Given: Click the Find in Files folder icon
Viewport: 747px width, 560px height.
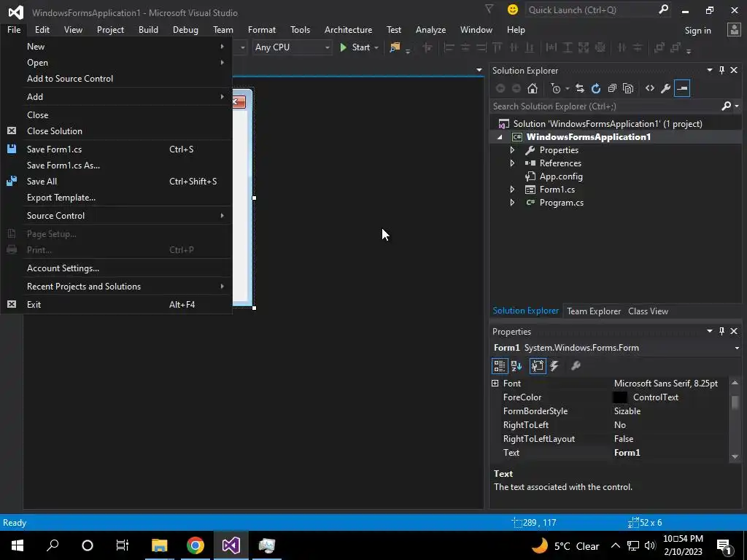Looking at the screenshot, I should pos(395,47).
